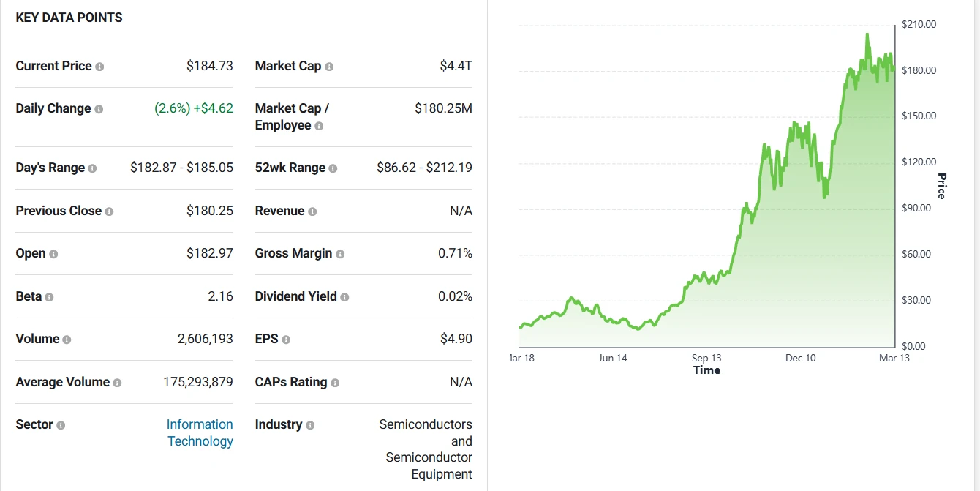Click the Dividend Yield info icon
980x491 pixels.
point(344,297)
